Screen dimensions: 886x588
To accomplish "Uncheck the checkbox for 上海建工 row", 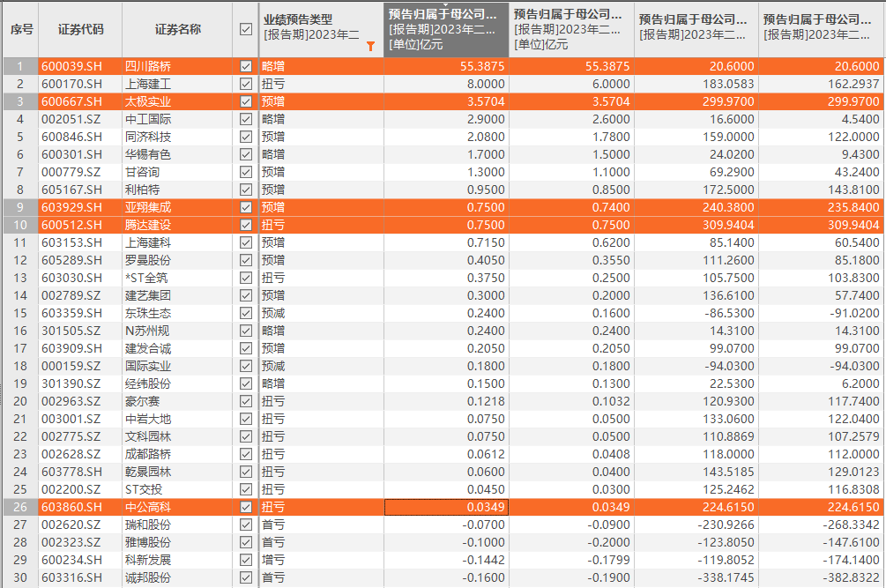I will click(246, 84).
